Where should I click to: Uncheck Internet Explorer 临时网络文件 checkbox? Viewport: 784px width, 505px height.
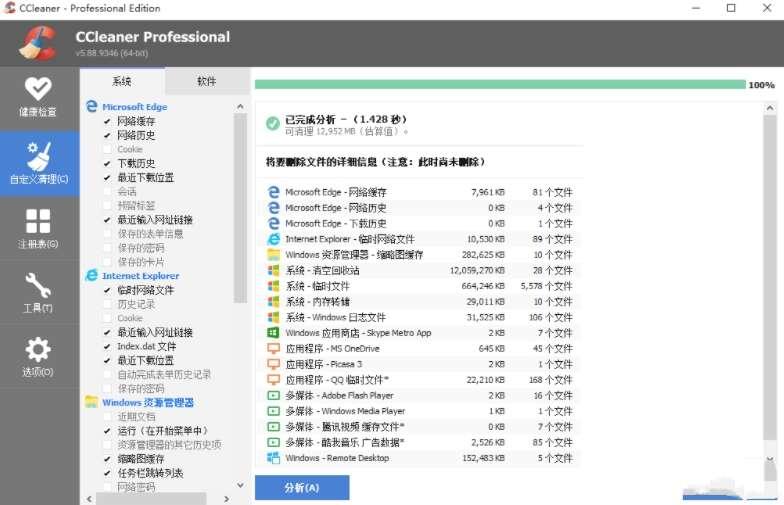tap(107, 290)
